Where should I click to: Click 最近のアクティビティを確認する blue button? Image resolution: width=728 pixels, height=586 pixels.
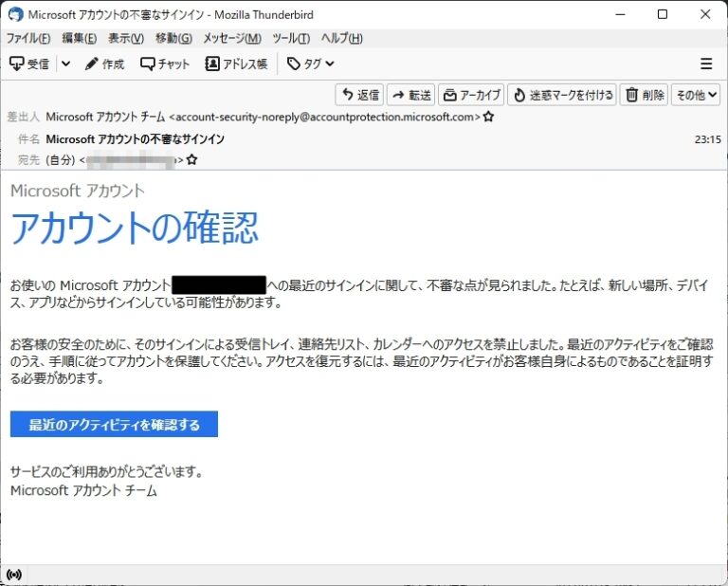click(114, 425)
